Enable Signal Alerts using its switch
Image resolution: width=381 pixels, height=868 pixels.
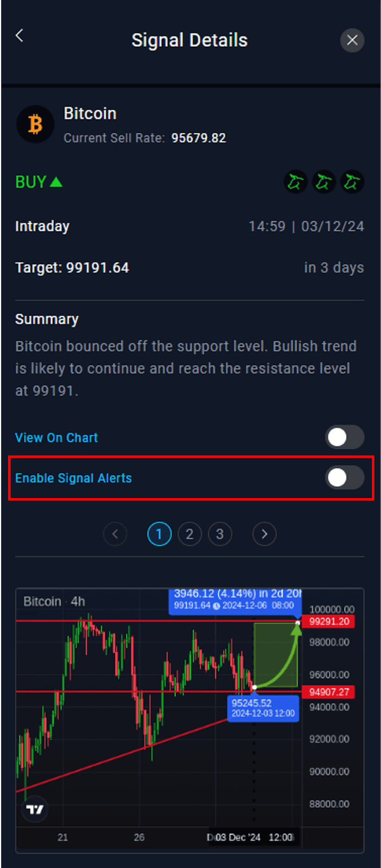[345, 478]
